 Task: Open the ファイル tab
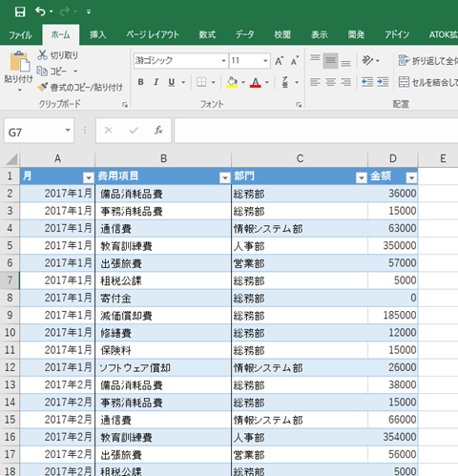coord(20,34)
